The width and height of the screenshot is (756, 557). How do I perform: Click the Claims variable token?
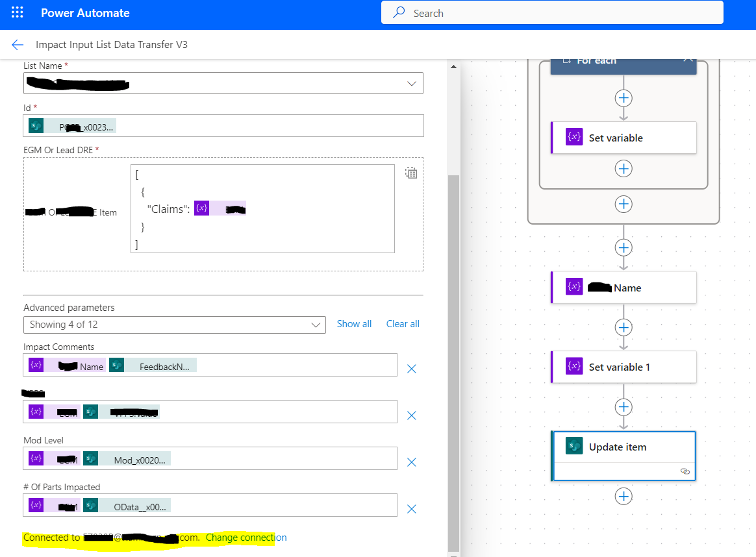pos(220,208)
